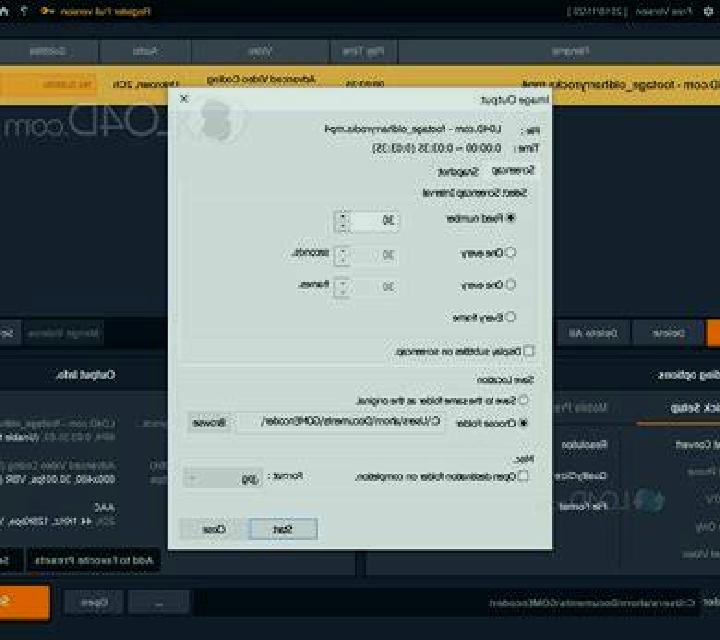Click the Start button in dialog
720x640 pixels.
[x=283, y=529]
